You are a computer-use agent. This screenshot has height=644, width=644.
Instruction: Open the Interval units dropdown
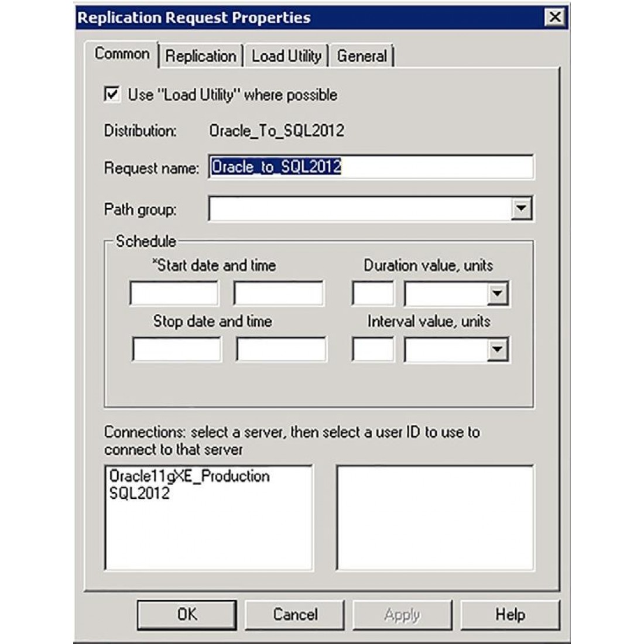pos(496,350)
